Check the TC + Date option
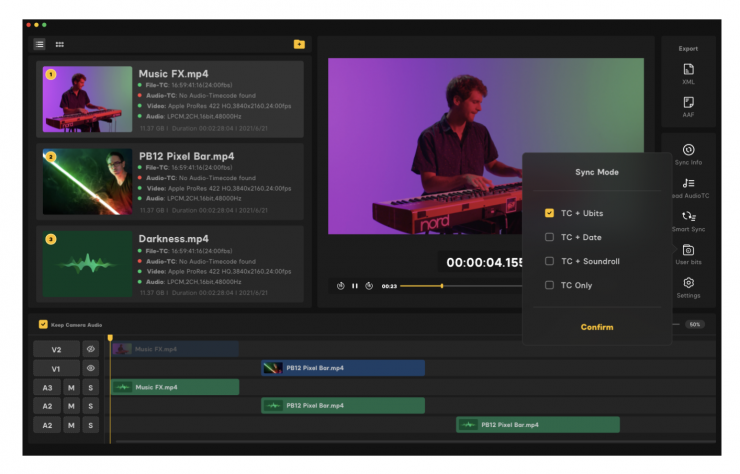This screenshot has width=740, height=474. coord(549,237)
